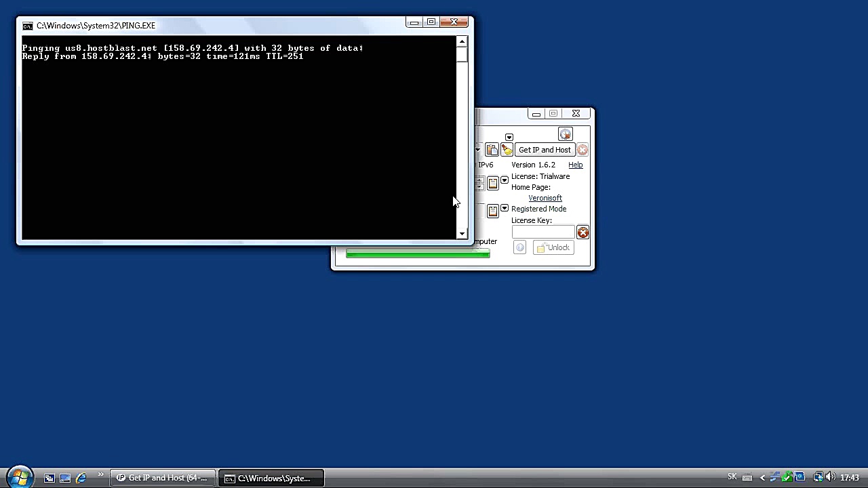868x488 pixels.
Task: Click the Switch between windows quick launch icon
Action: pyautogui.click(x=50, y=478)
